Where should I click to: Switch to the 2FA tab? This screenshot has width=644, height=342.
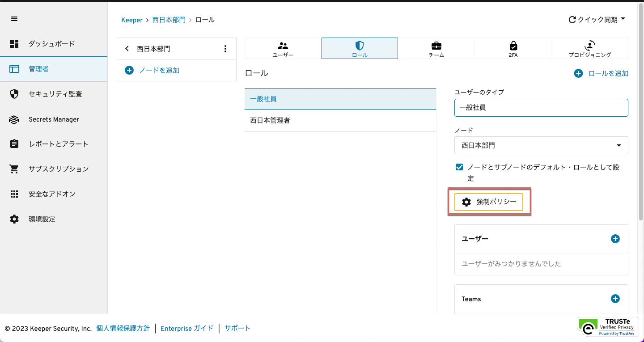click(x=513, y=48)
